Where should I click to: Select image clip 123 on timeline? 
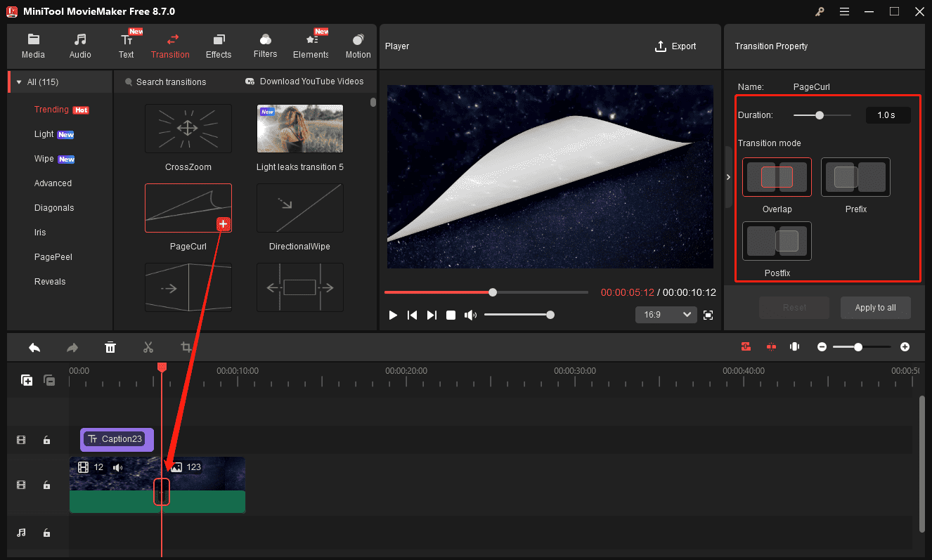[205, 485]
